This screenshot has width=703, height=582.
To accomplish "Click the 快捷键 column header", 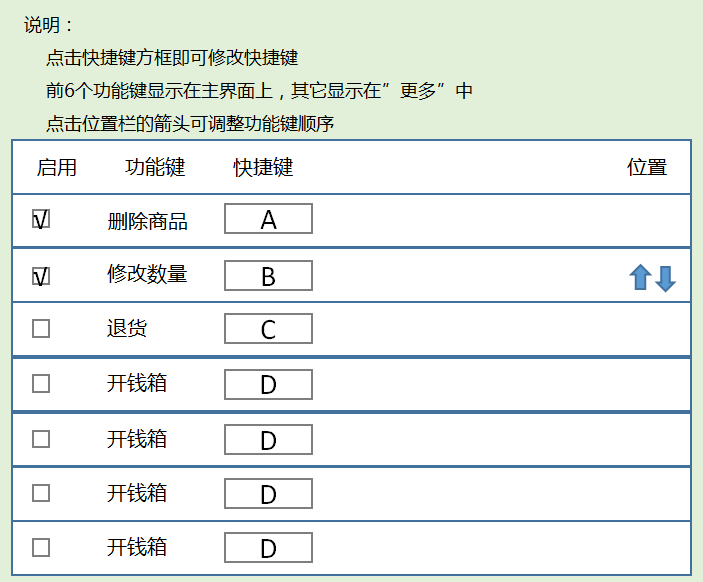I will click(x=263, y=167).
